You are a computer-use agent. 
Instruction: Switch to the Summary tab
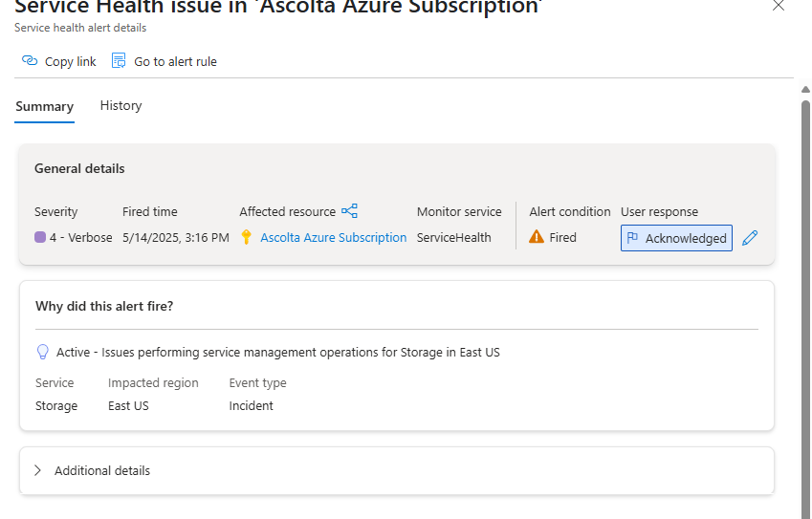(45, 107)
